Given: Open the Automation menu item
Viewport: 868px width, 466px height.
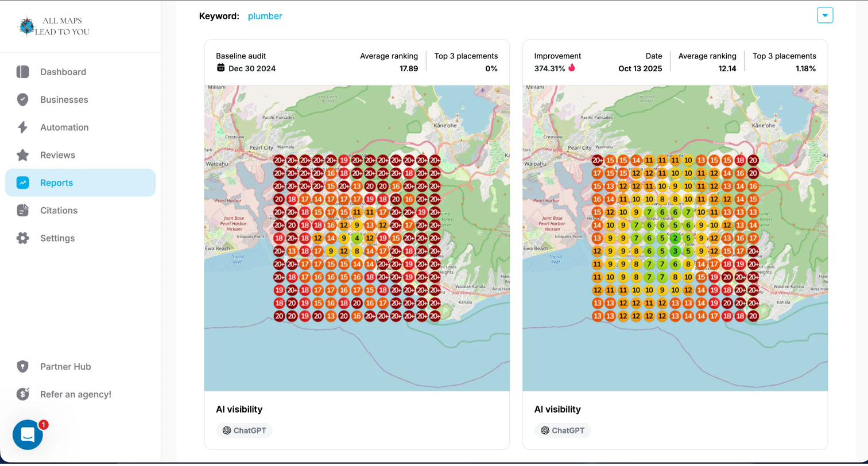Looking at the screenshot, I should coord(64,127).
